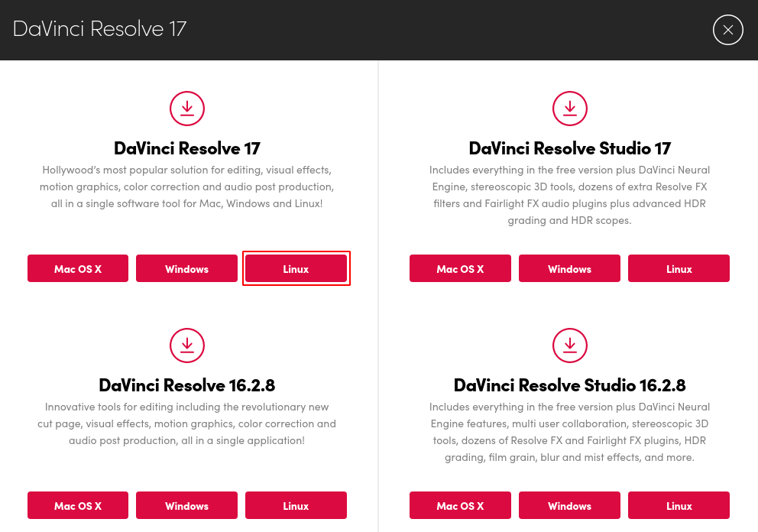Viewport: 758px width, 532px height.
Task: Download DaVinci Resolve 16.2.8 for Windows
Action: 186,505
